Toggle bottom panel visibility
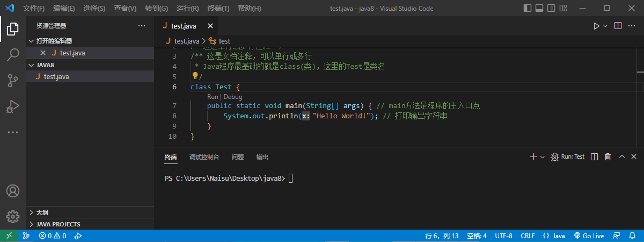The height and width of the screenshot is (242, 644). coord(539,8)
